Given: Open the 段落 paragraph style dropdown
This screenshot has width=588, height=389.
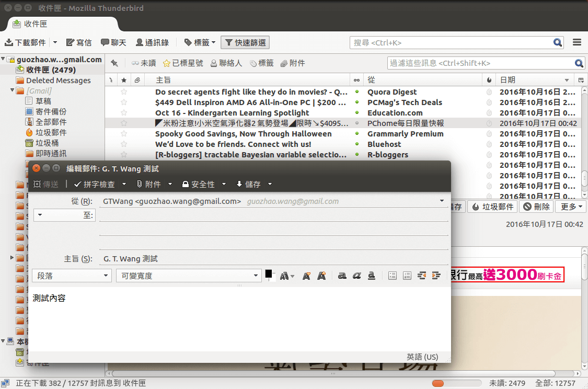Looking at the screenshot, I should click(72, 274).
